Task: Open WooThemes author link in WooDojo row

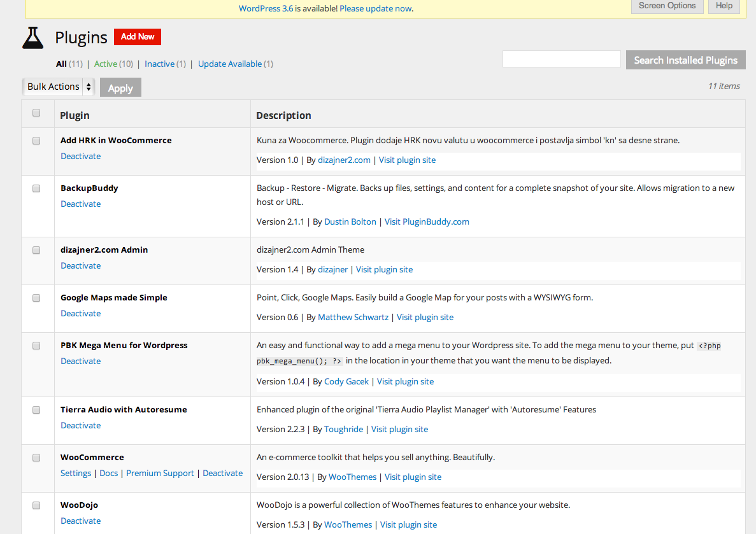Action: pos(348,524)
